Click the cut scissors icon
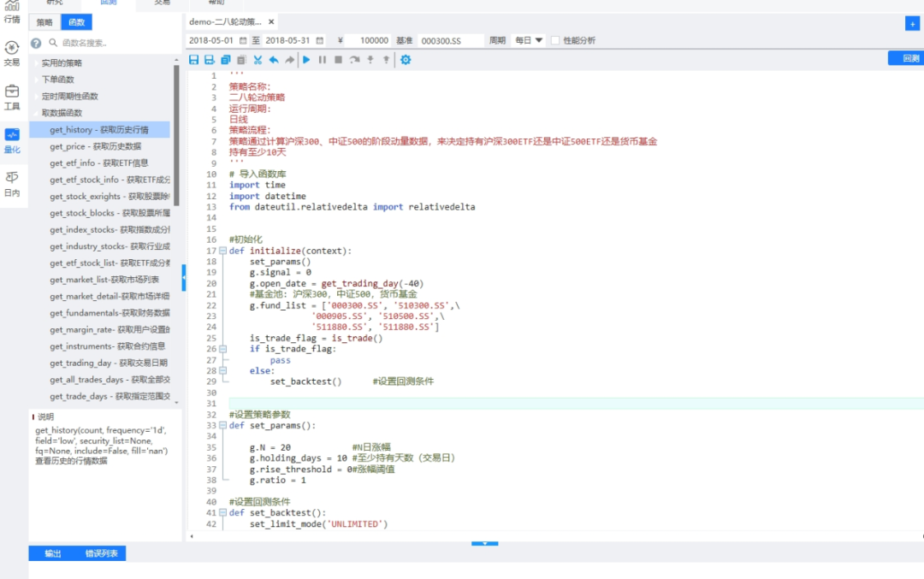The height and width of the screenshot is (579, 924). pyautogui.click(x=258, y=60)
